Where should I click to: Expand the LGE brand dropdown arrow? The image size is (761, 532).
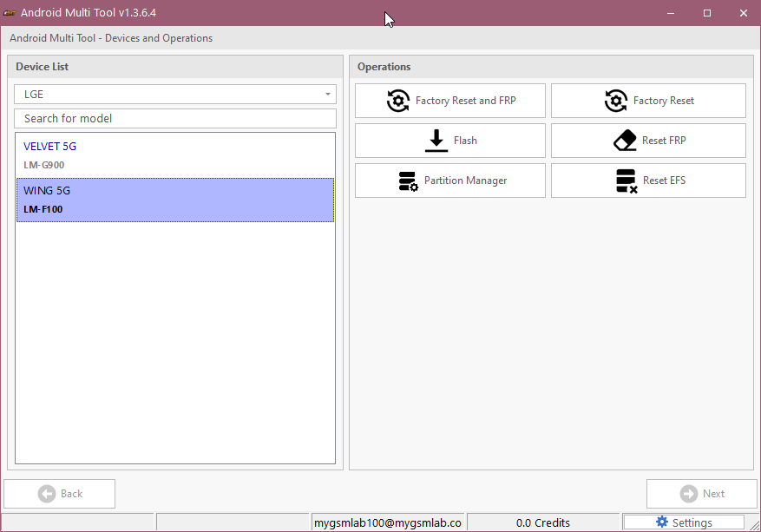click(x=328, y=95)
